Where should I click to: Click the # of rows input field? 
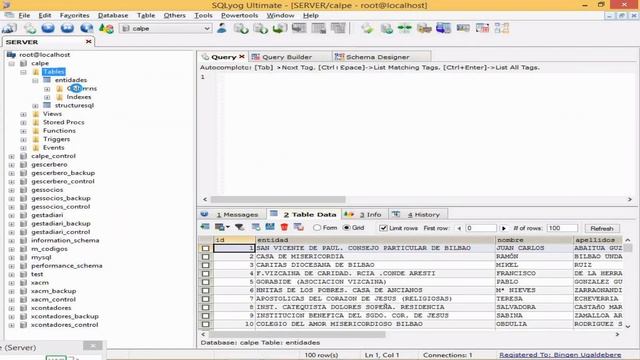tap(562, 228)
